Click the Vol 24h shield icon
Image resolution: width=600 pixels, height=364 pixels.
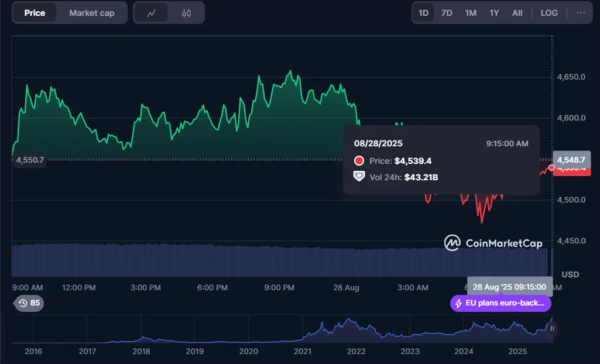(x=359, y=177)
